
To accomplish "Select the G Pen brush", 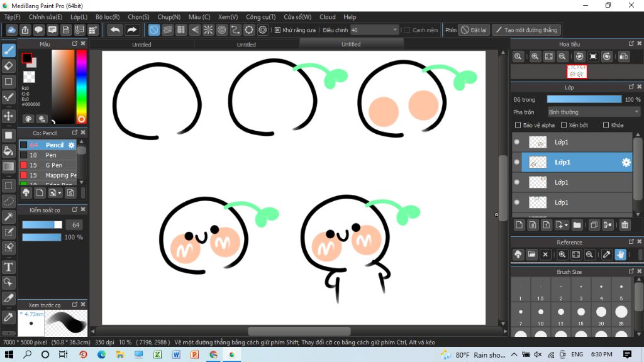I will [x=48, y=165].
